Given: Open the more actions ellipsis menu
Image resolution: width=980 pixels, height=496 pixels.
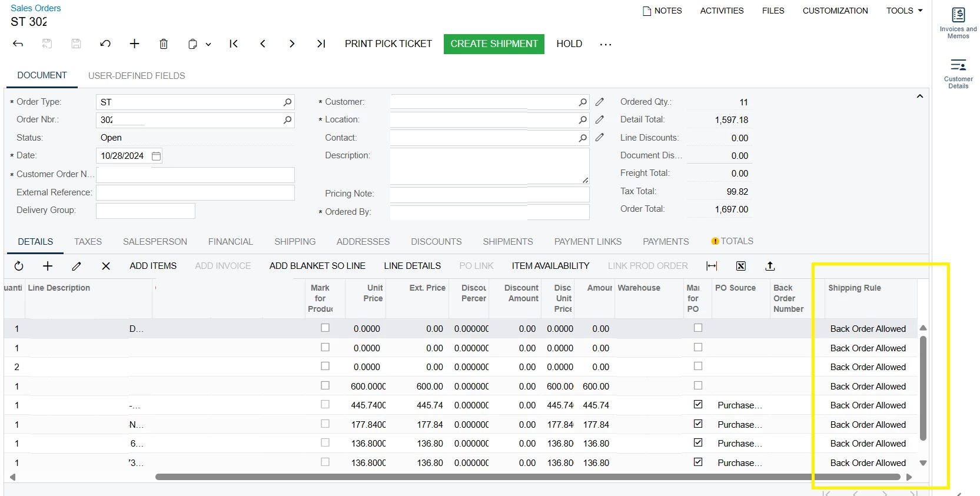Looking at the screenshot, I should pyautogui.click(x=606, y=44).
